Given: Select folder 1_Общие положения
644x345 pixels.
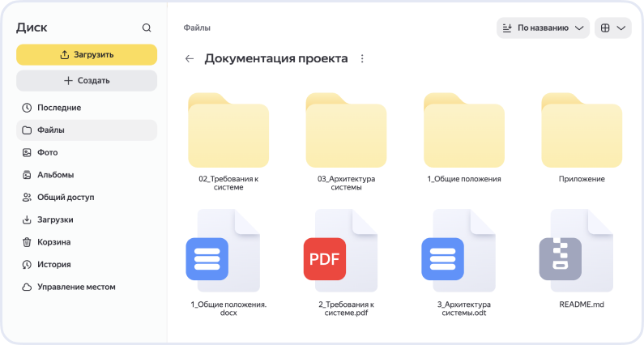Looking at the screenshot, I should pos(464,130).
